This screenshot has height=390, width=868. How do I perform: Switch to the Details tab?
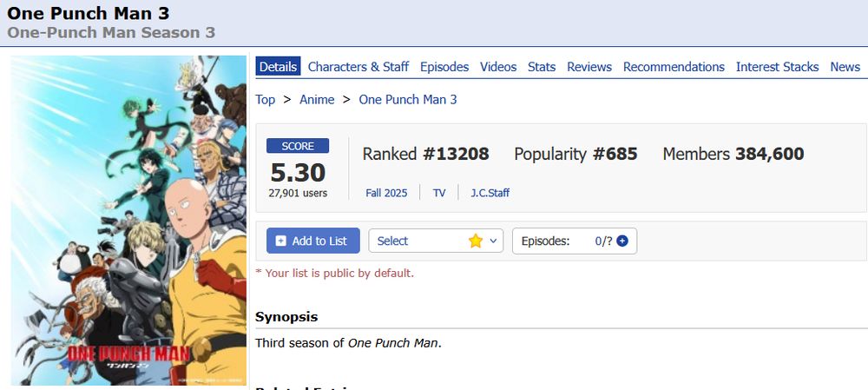coord(278,67)
